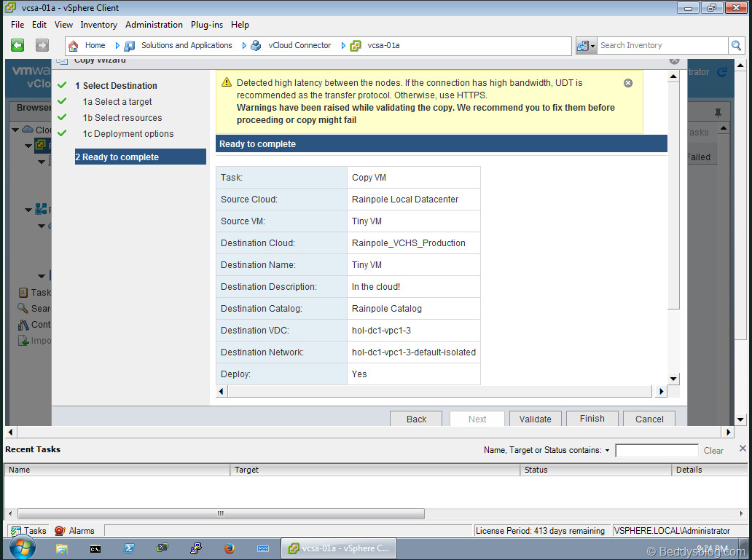Viewport: 752px width, 560px height.
Task: Click the refresh icon beside Administrator
Action: [722, 72]
